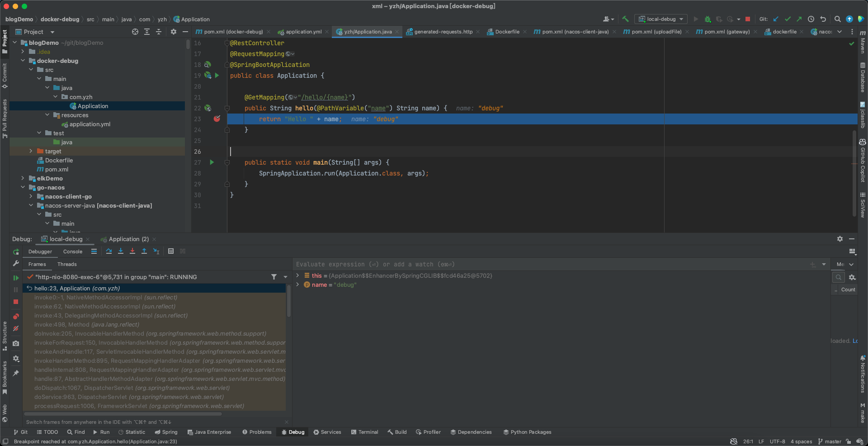Toggle the frames filter funnel icon
The height and width of the screenshot is (446, 868).
(274, 277)
